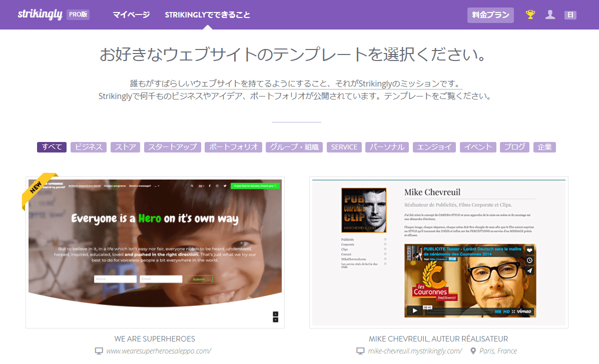Open the We Are Superheroes template thumbnail
This screenshot has height=364, width=599.
click(155, 252)
